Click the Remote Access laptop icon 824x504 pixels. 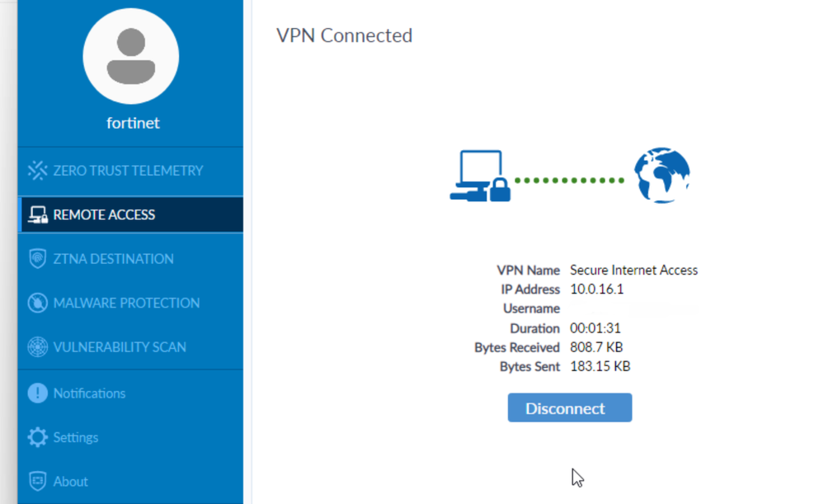(38, 215)
